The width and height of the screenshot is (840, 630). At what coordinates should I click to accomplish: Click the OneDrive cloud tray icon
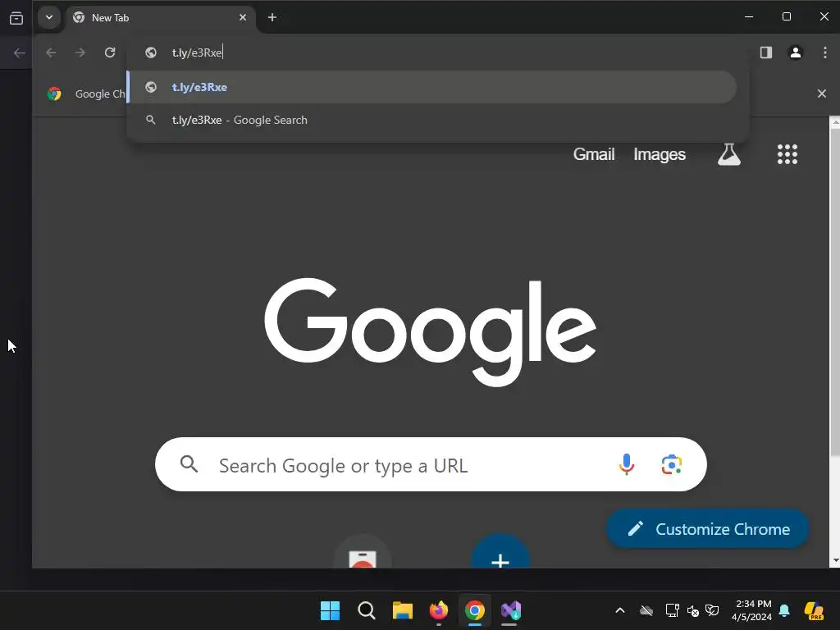pos(646,610)
